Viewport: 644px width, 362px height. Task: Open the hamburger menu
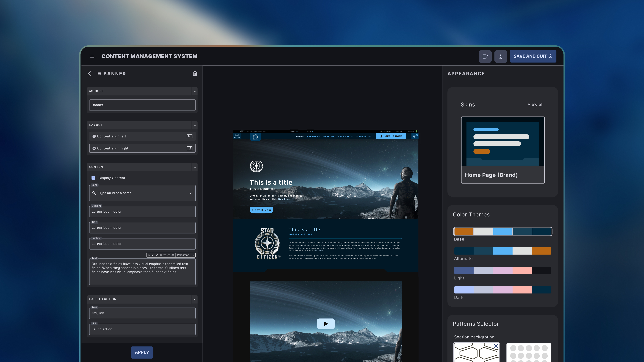[92, 56]
